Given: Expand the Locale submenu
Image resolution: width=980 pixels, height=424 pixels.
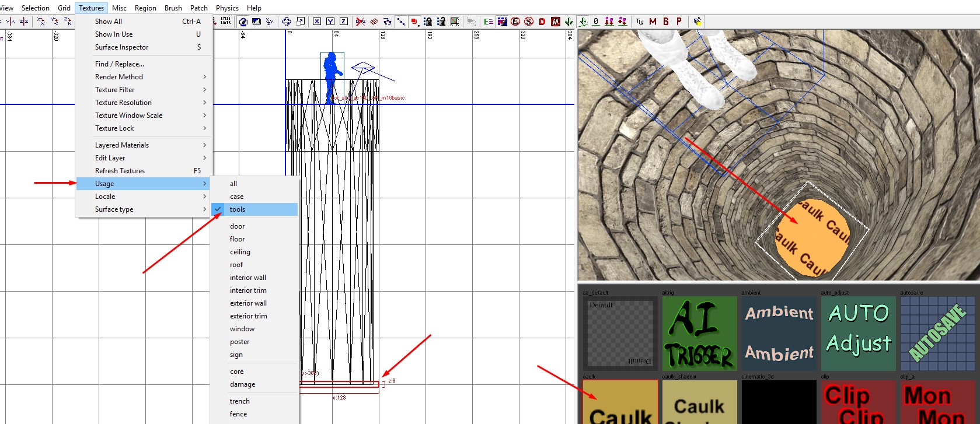Looking at the screenshot, I should click(x=144, y=197).
